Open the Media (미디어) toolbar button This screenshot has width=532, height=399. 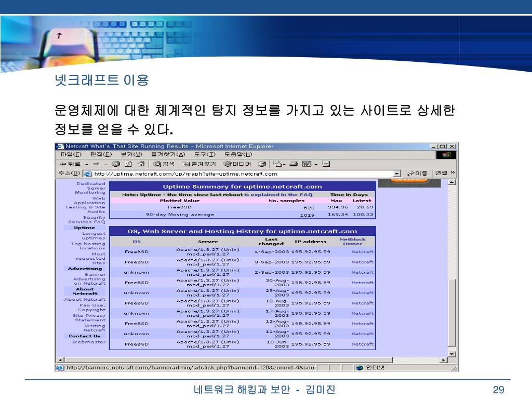(237, 164)
